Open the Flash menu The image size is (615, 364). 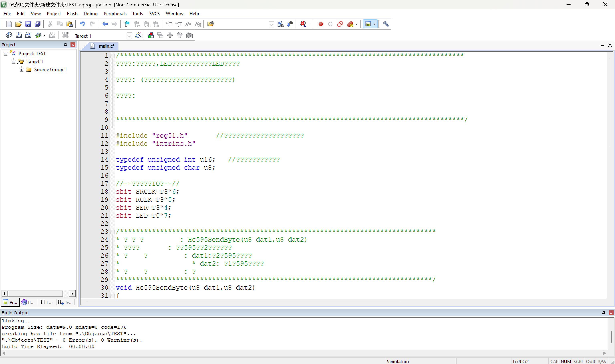[72, 14]
